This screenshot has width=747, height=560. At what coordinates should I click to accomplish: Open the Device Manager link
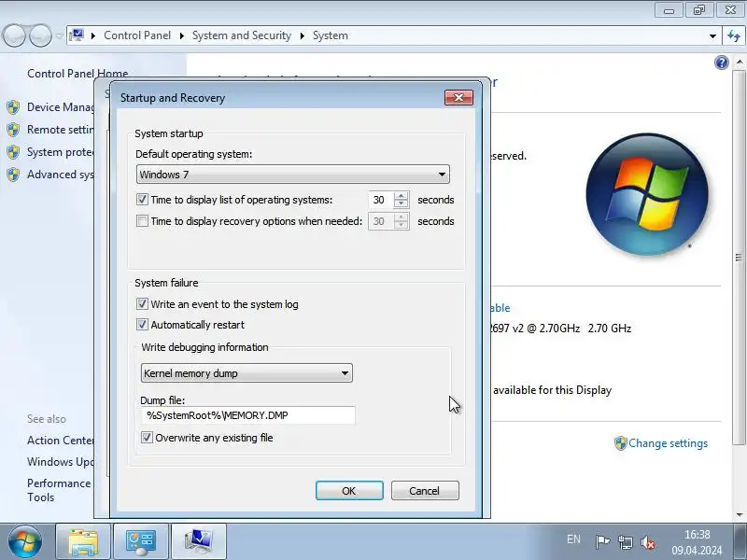pyautogui.click(x=61, y=107)
